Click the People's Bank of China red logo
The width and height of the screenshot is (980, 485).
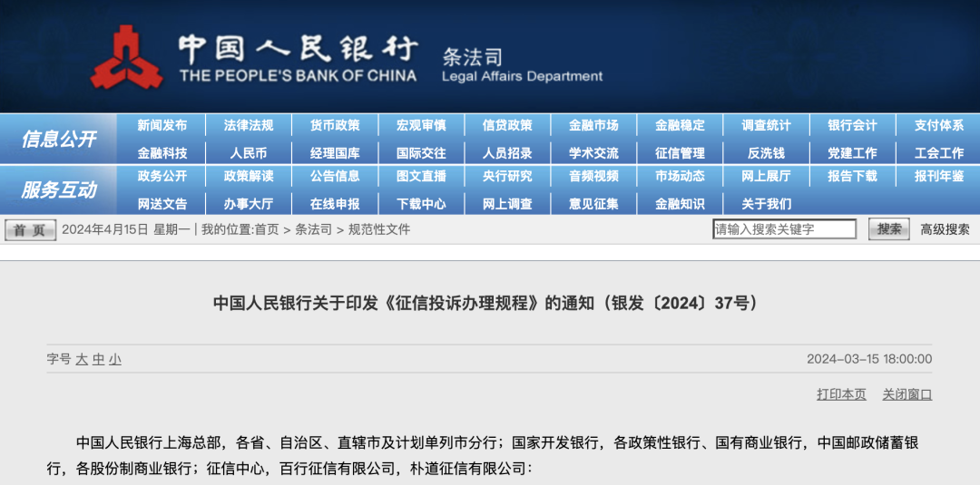(127, 57)
